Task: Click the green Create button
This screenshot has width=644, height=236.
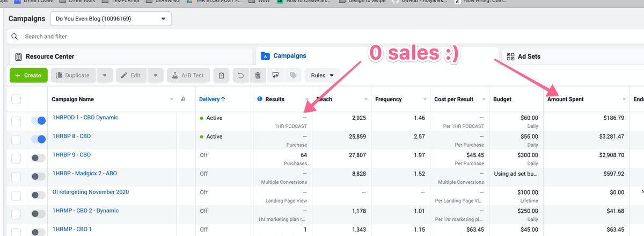Action: 28,75
